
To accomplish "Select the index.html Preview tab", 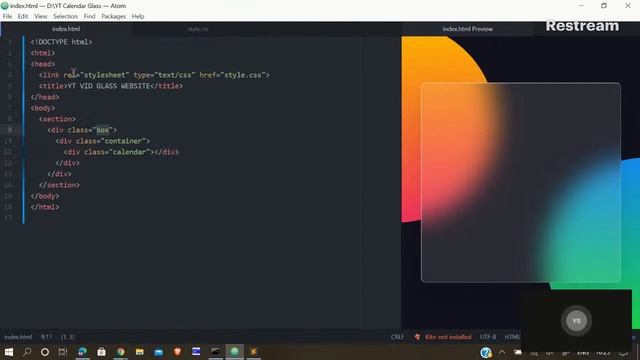I will click(467, 29).
